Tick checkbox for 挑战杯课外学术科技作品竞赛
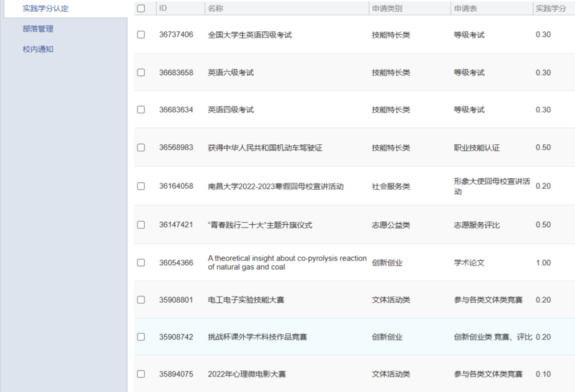Viewport: 575px width, 392px height. 141,337
